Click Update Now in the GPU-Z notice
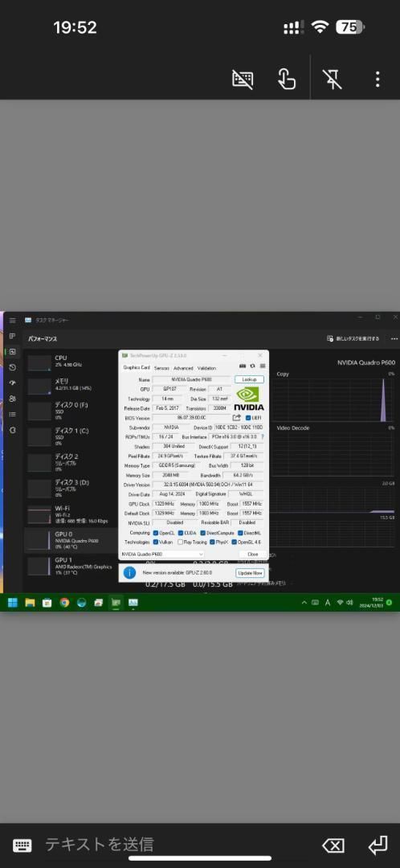 (x=250, y=573)
